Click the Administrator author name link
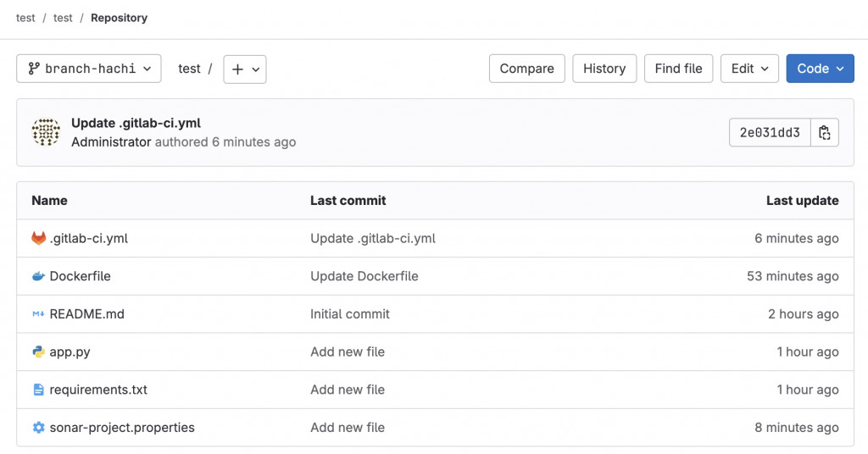 coord(111,142)
